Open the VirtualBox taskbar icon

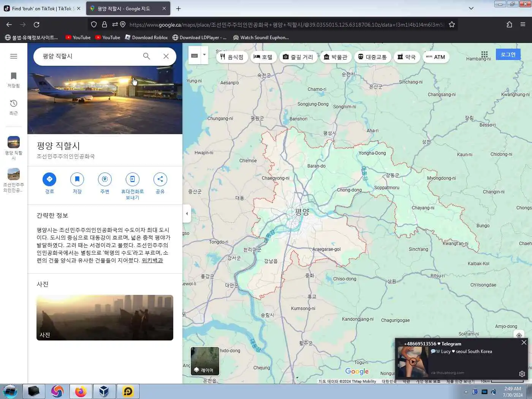point(104,391)
